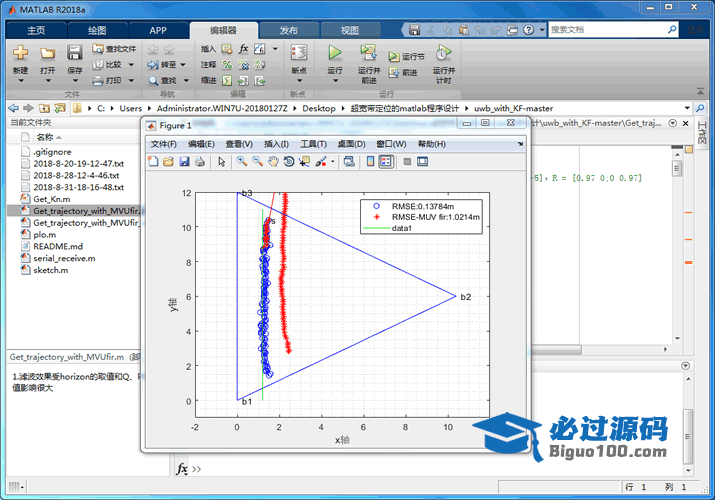Image resolution: width=715 pixels, height=500 pixels.
Task: Click the Advance (前进) button in run group
Action: click(403, 72)
